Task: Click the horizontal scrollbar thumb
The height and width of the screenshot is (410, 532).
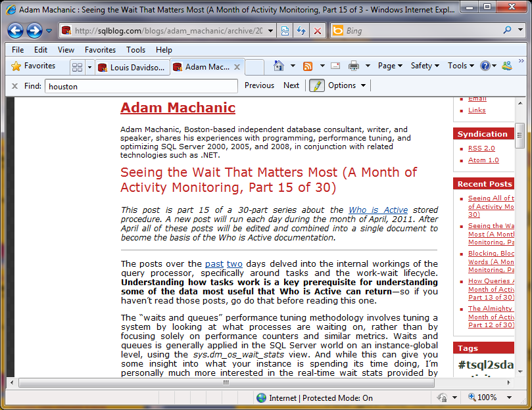Action: [226, 383]
